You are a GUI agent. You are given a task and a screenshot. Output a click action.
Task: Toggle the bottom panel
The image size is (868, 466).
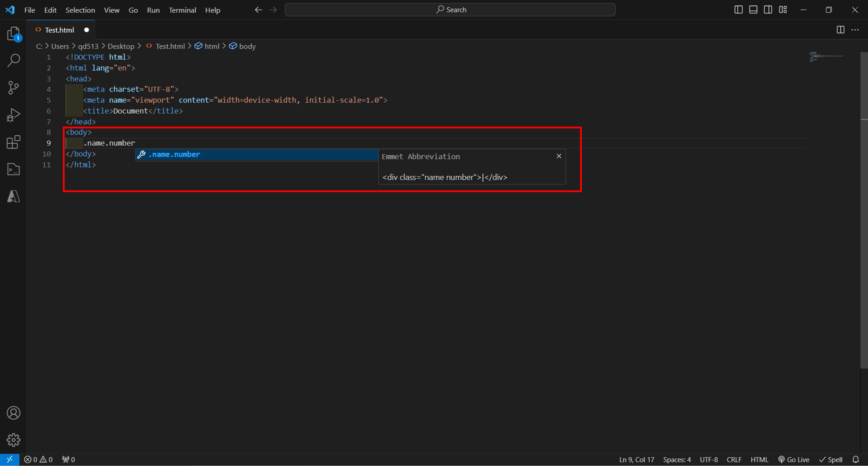pyautogui.click(x=753, y=10)
